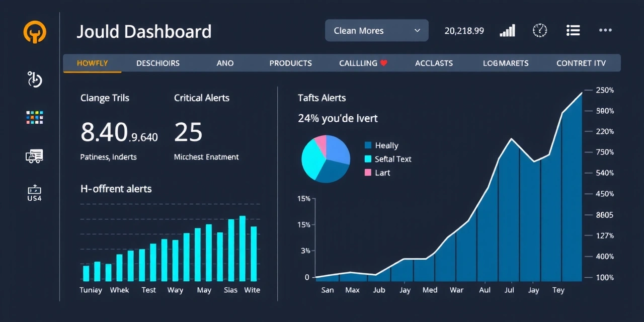The height and width of the screenshot is (322, 644).
Task: Click the 20,218.99 value in header
Action: click(464, 31)
